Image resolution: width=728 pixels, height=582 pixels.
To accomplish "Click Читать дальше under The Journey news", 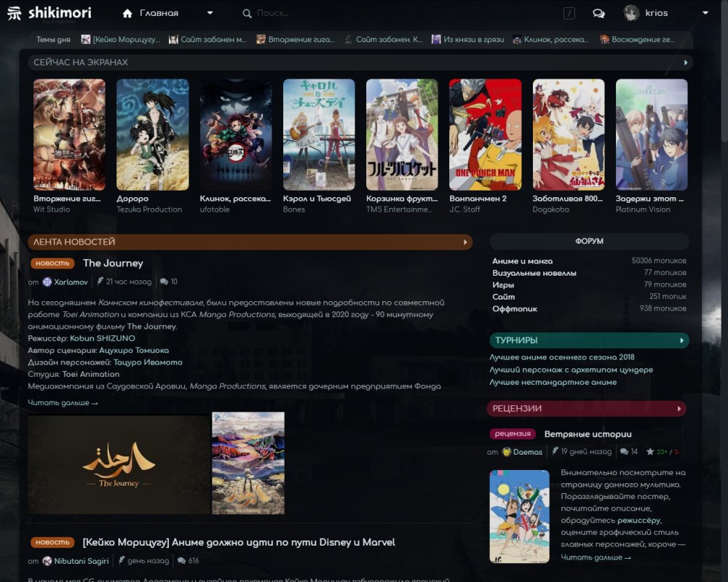I will (63, 403).
